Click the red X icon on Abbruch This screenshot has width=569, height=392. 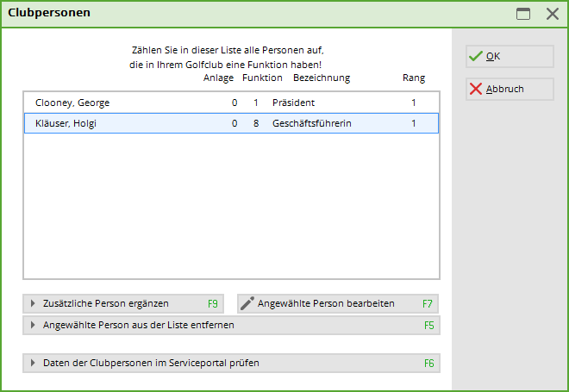[475, 89]
